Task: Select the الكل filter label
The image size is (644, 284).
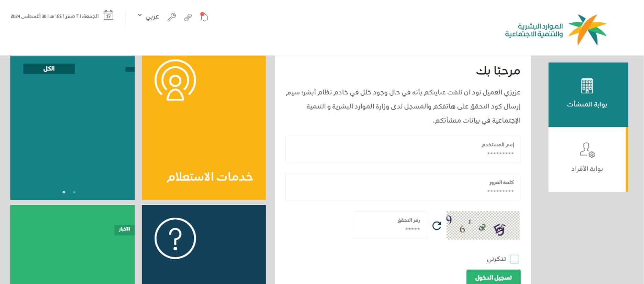Action: point(49,69)
